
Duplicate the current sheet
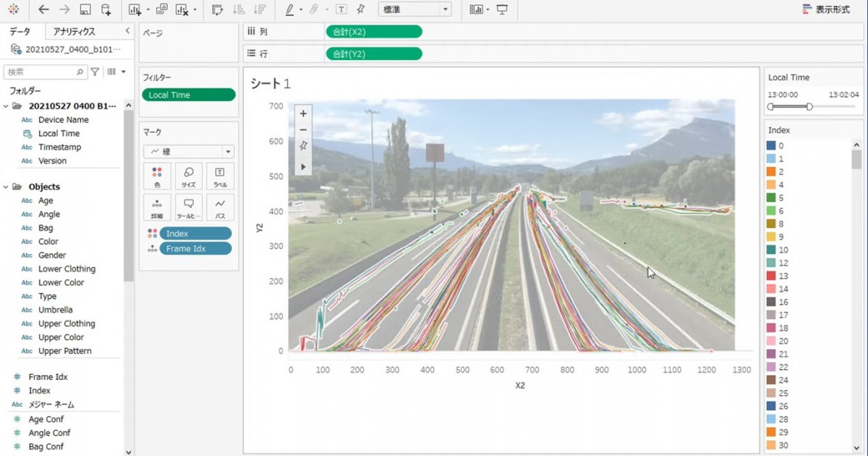coord(162,9)
